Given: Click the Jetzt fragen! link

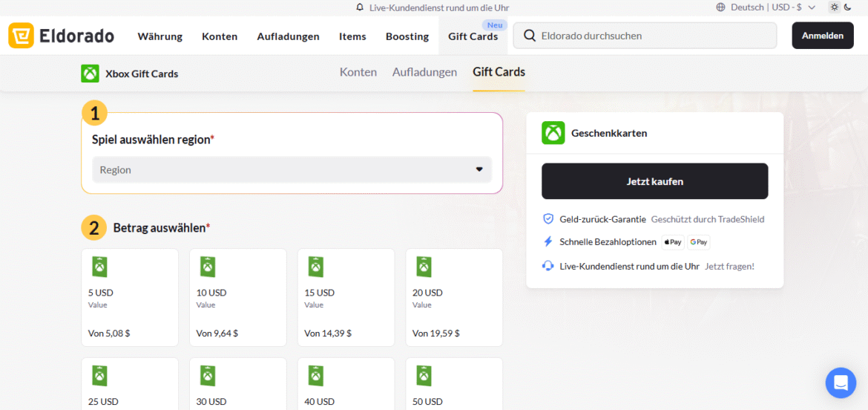Looking at the screenshot, I should (x=729, y=266).
